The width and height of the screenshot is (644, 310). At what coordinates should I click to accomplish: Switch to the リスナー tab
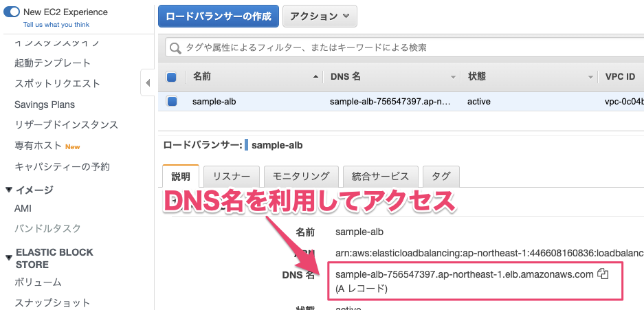pos(232,176)
